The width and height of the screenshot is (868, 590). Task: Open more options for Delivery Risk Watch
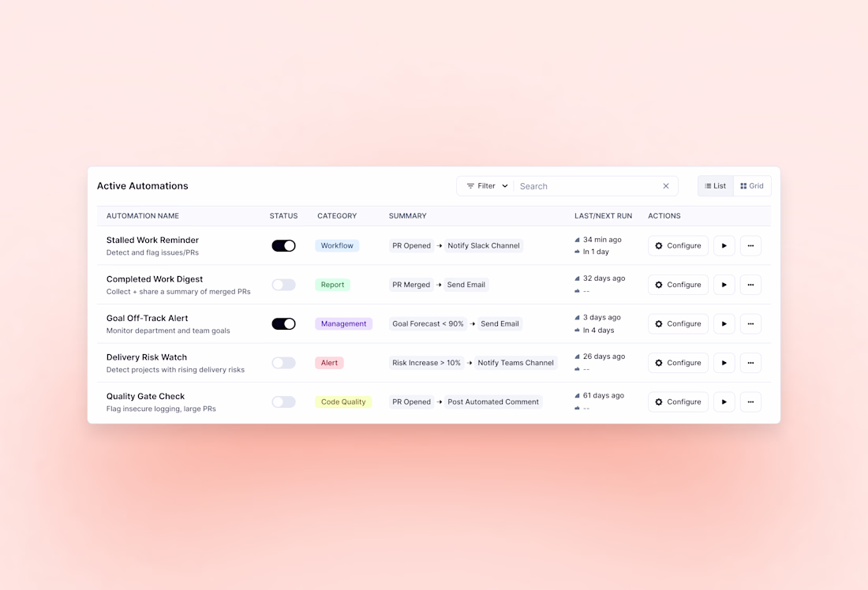pyautogui.click(x=750, y=363)
